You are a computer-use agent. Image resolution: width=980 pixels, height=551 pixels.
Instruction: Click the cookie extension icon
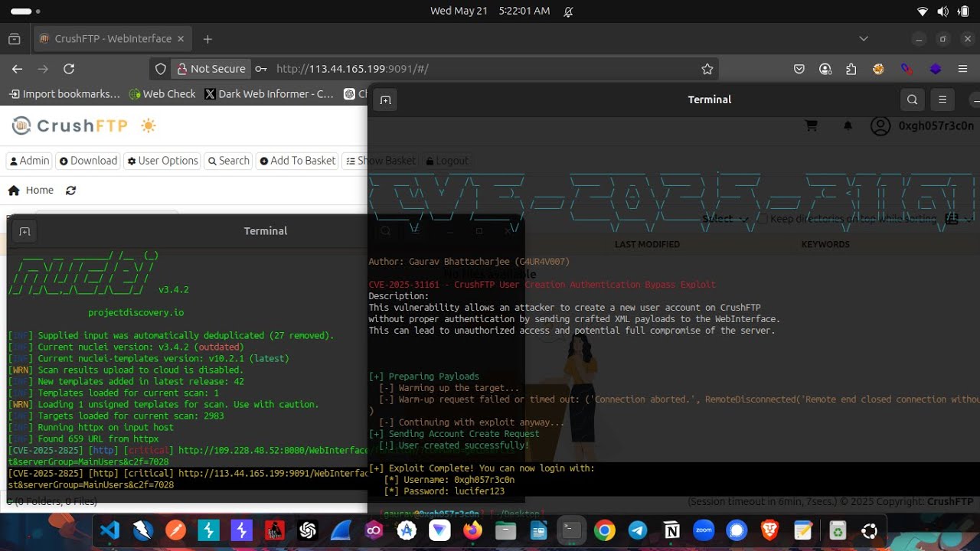879,69
